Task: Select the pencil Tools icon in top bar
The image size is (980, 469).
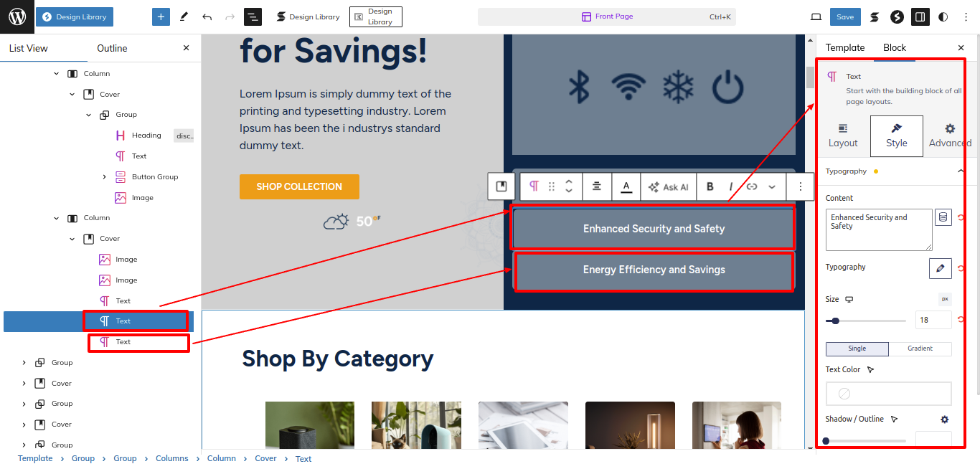Action: point(184,16)
